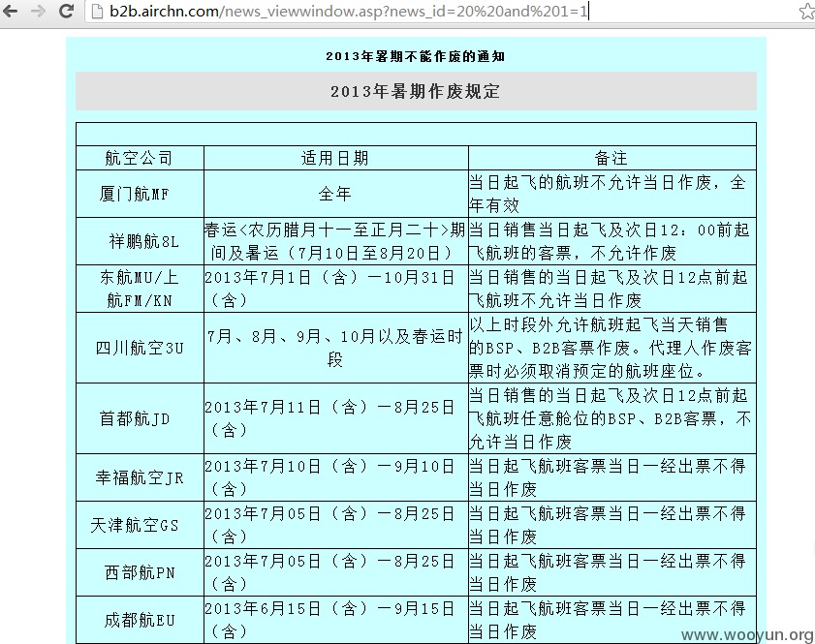Click the 厦门航MF remark 当日起飞的航班不允许当日作废
Viewport: 815px width, 644px height.
tap(611, 194)
